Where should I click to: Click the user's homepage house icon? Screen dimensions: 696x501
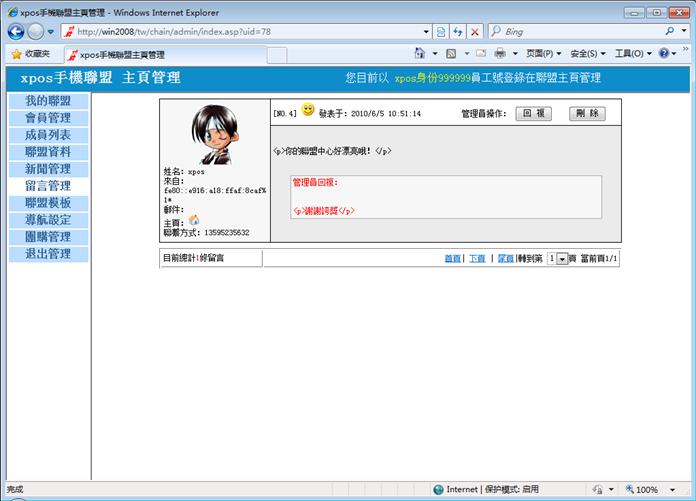194,221
